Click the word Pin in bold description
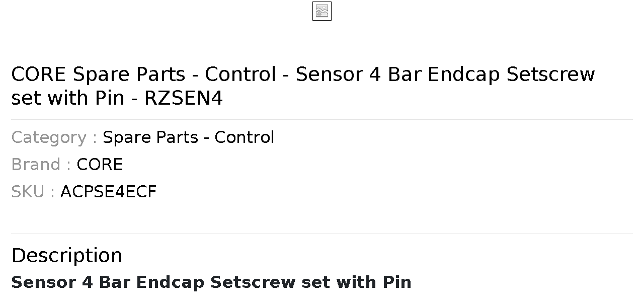Viewport: 644px width, 308px height. coord(397,282)
